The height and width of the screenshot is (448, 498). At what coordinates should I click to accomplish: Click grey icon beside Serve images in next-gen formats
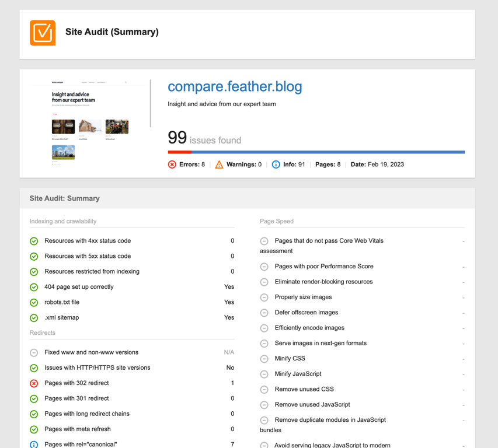(264, 344)
